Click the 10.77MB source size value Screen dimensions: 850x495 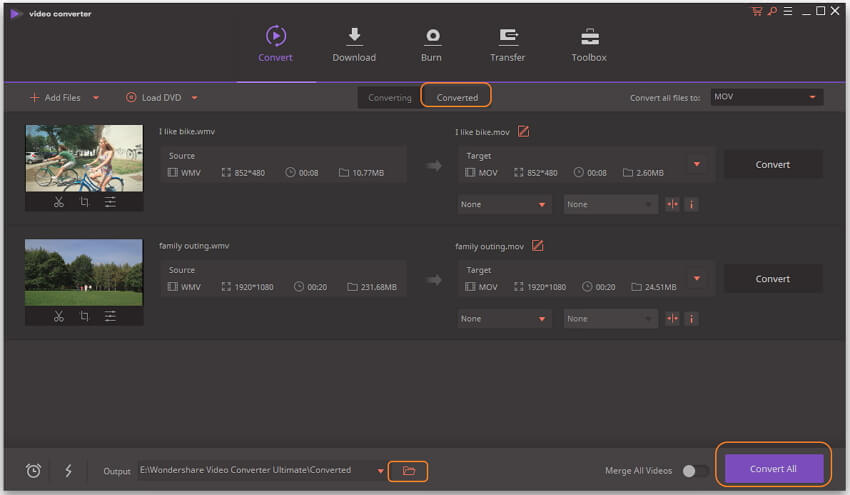(x=368, y=173)
